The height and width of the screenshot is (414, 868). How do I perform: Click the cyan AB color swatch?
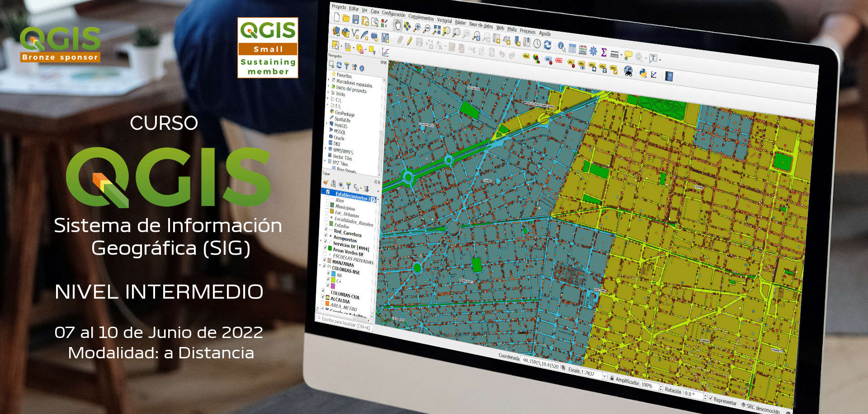point(334,274)
